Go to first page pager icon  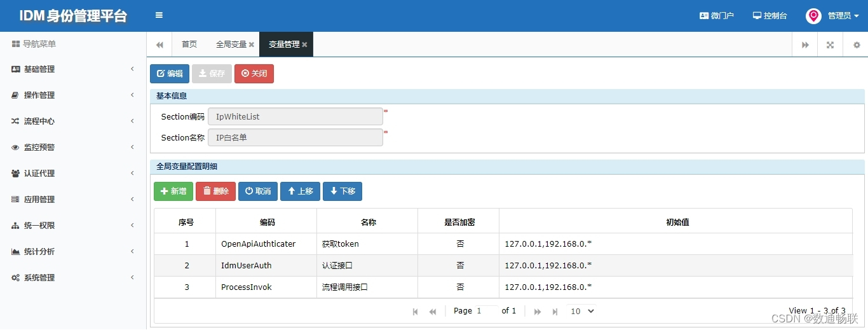tap(416, 312)
